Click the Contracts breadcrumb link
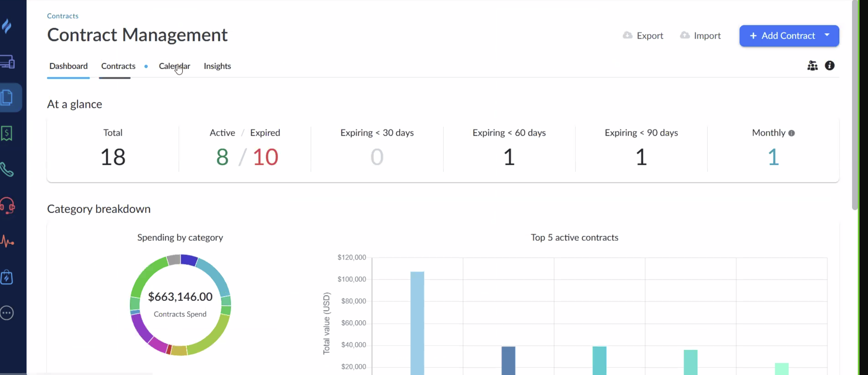 pyautogui.click(x=63, y=16)
